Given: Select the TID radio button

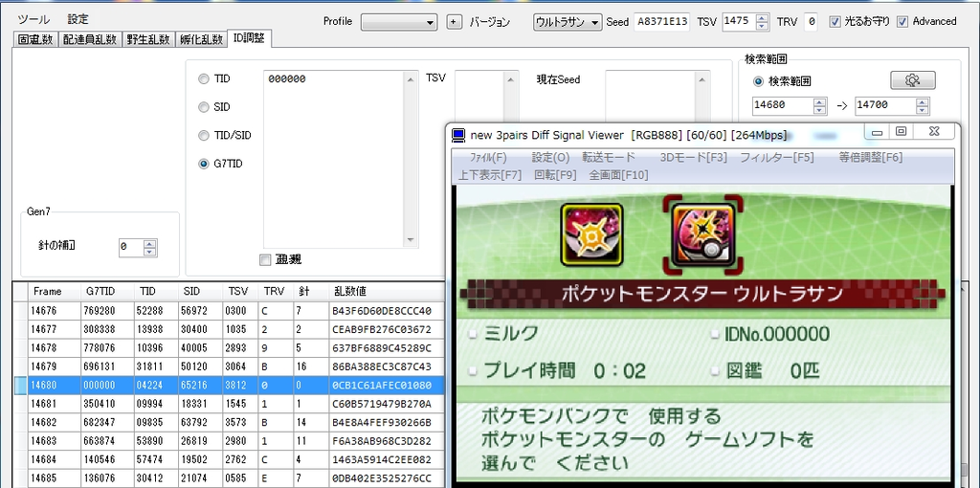Looking at the screenshot, I should pyautogui.click(x=203, y=78).
